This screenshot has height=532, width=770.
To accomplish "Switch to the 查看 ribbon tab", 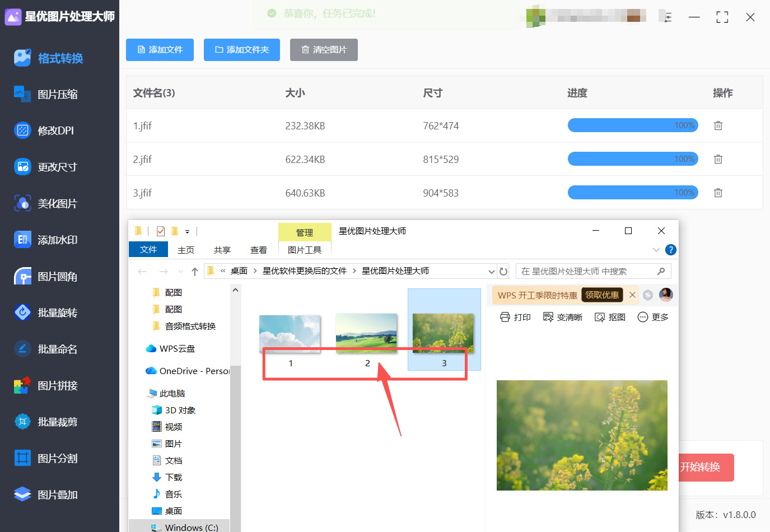I will pyautogui.click(x=259, y=250).
